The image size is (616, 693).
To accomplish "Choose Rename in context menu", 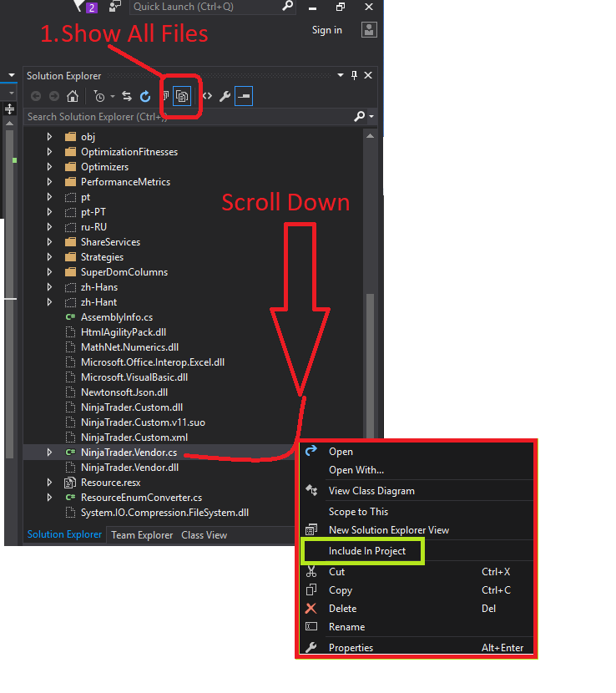I will coord(417,627).
